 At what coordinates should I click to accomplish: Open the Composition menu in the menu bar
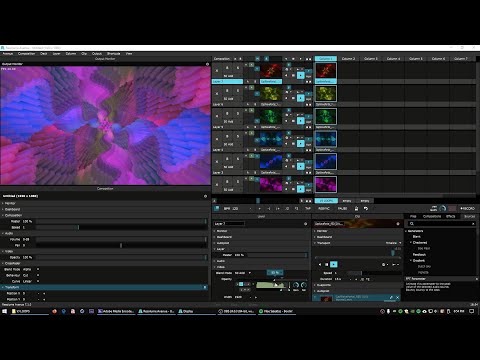(26, 53)
